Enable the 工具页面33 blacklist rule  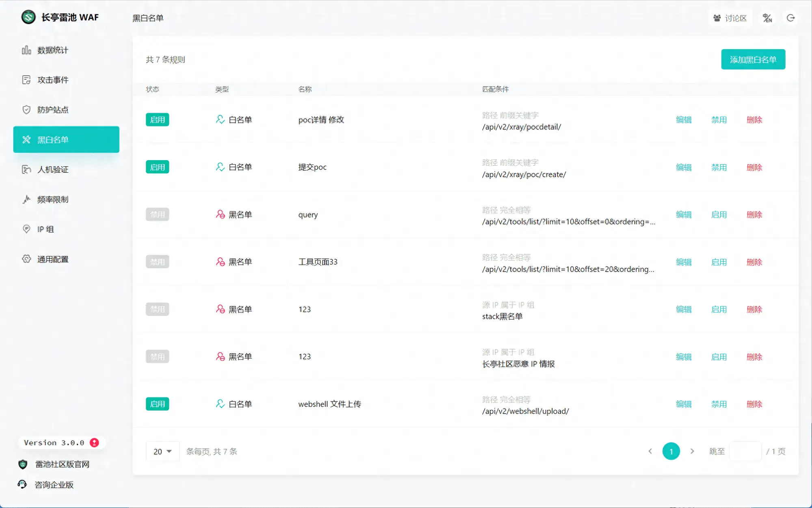[719, 262]
